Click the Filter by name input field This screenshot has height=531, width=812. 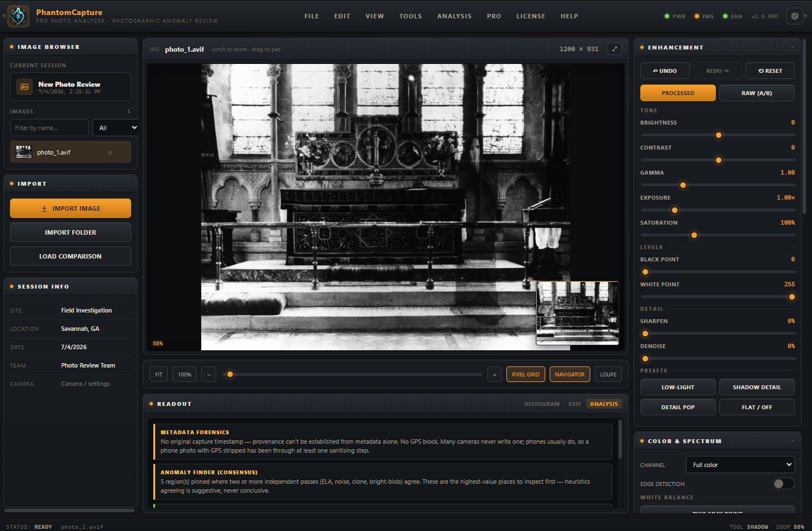click(49, 128)
